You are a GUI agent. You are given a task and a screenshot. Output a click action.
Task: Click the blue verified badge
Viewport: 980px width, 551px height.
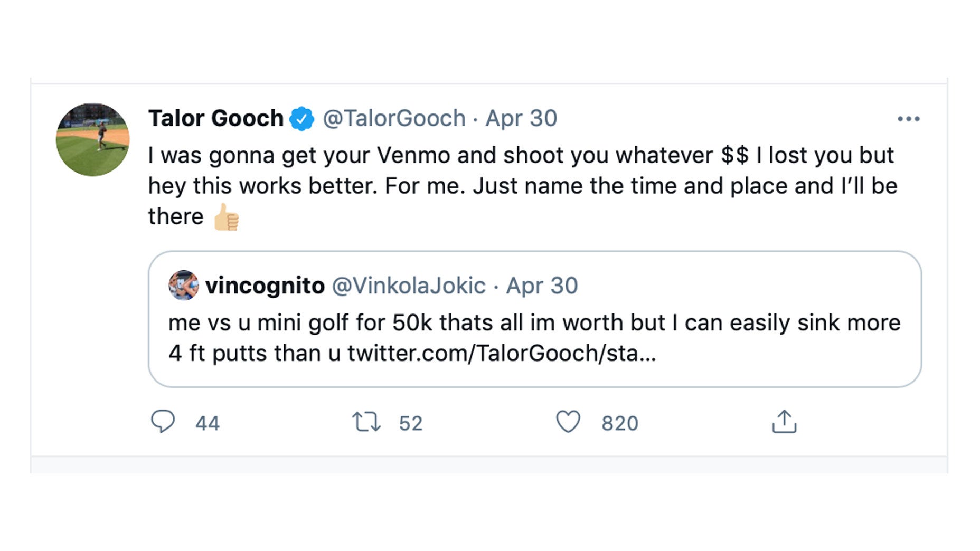click(302, 118)
